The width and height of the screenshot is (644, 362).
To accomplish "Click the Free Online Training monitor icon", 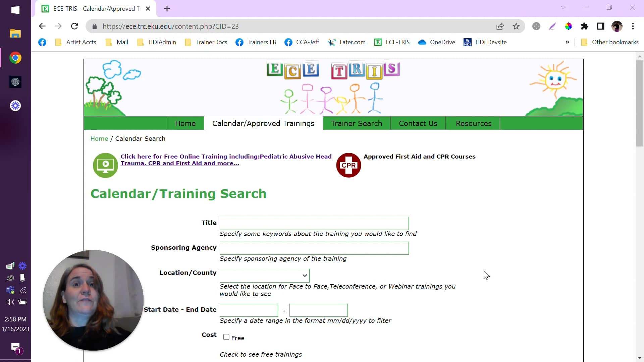I will click(x=105, y=165).
